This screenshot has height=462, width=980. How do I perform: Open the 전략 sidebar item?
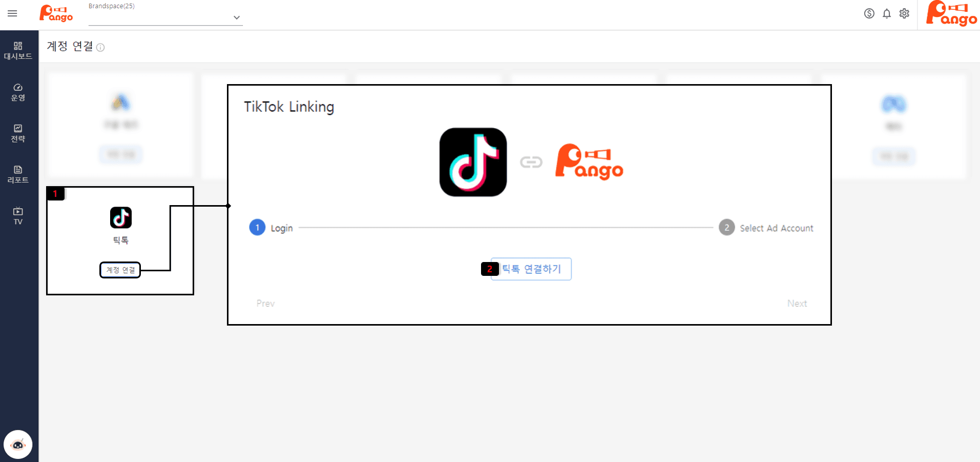click(x=18, y=133)
